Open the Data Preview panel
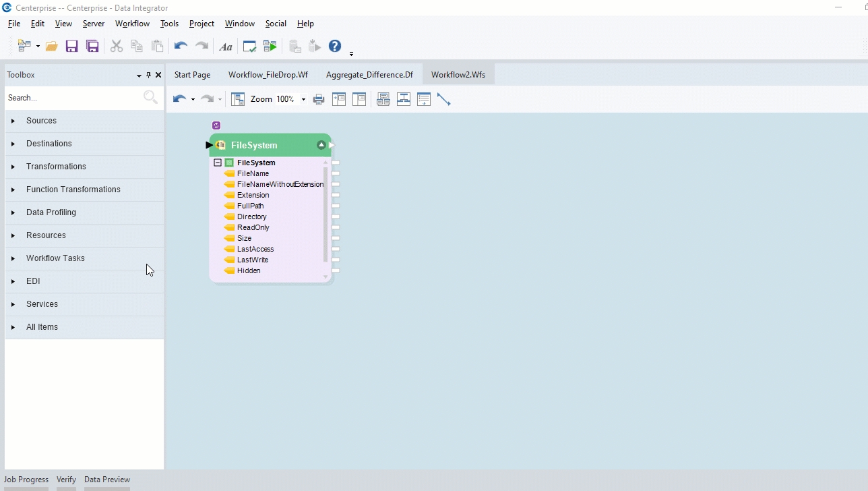868x491 pixels. pyautogui.click(x=107, y=480)
